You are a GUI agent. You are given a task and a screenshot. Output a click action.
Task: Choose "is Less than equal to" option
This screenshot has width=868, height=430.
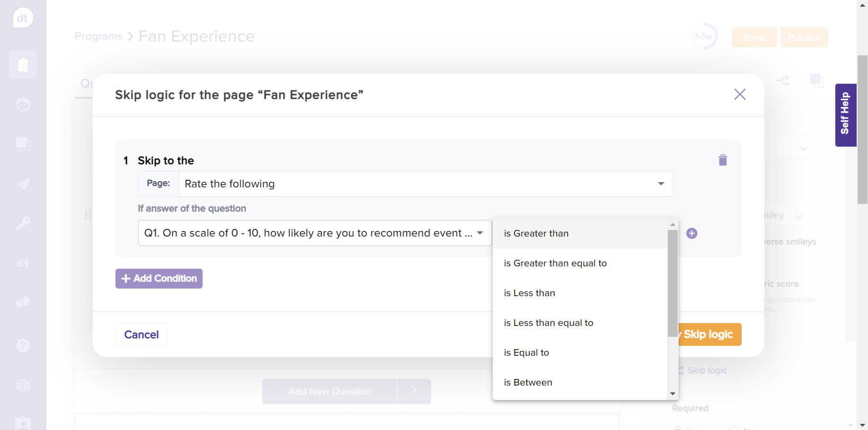tap(548, 323)
